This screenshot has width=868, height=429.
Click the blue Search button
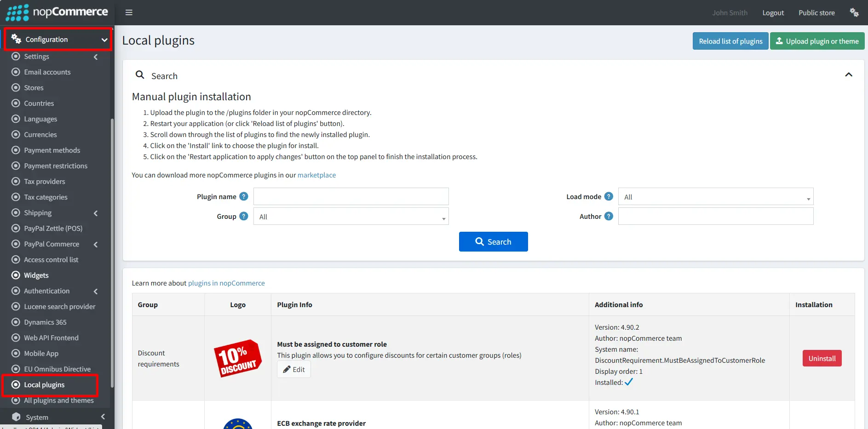pyautogui.click(x=493, y=241)
